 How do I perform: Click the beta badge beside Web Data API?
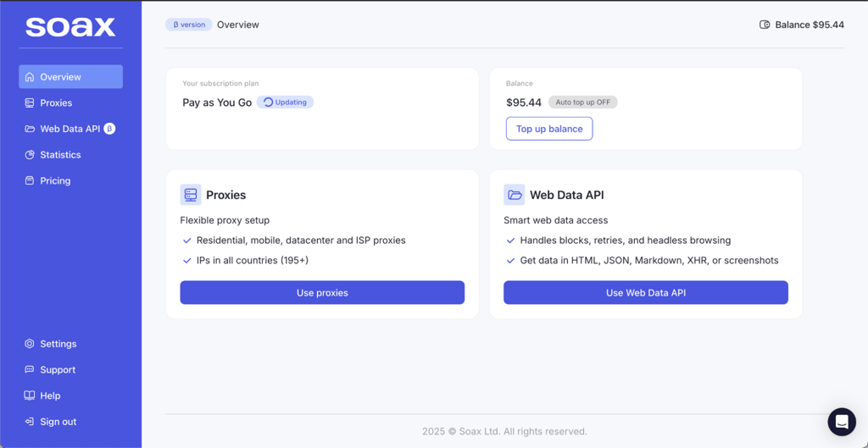[x=109, y=129]
